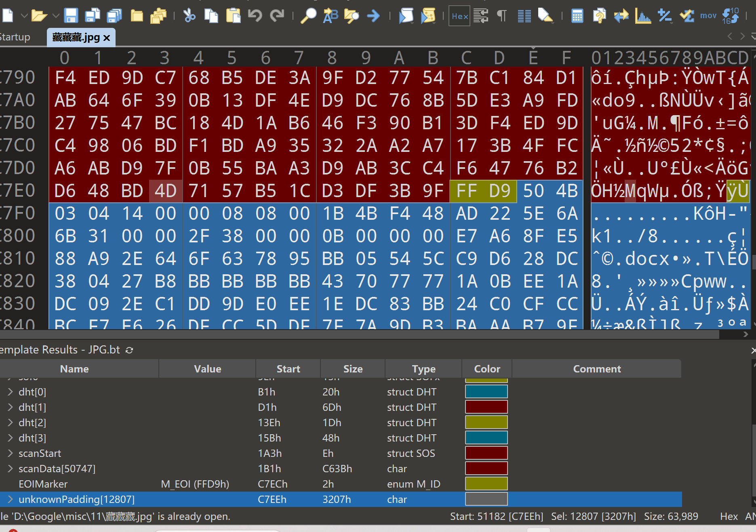Click the Replace (A to B) icon

331,16
